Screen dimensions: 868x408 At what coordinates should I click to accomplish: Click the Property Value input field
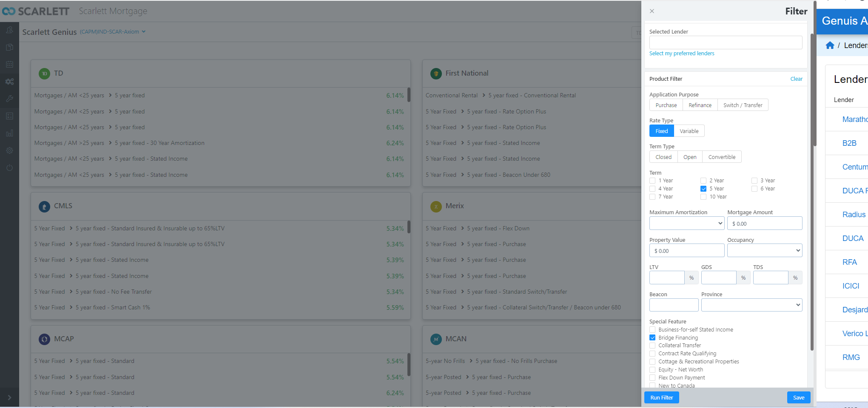(687, 250)
